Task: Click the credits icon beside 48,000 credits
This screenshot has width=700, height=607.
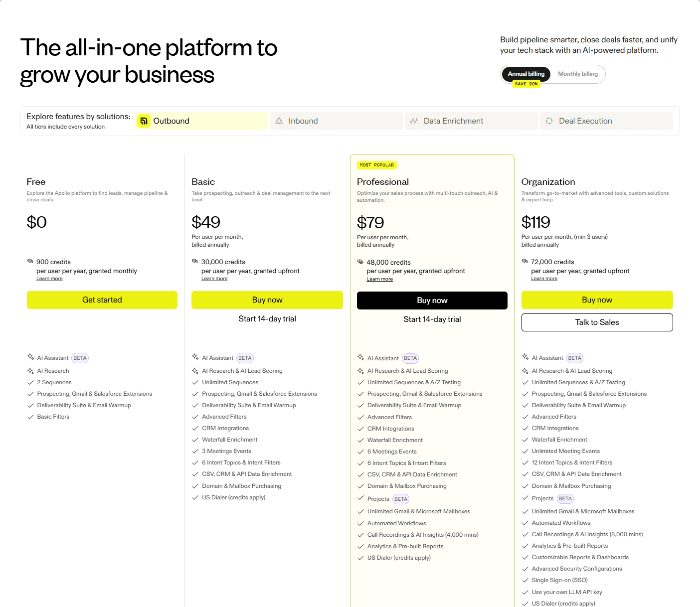Action: [x=361, y=261]
